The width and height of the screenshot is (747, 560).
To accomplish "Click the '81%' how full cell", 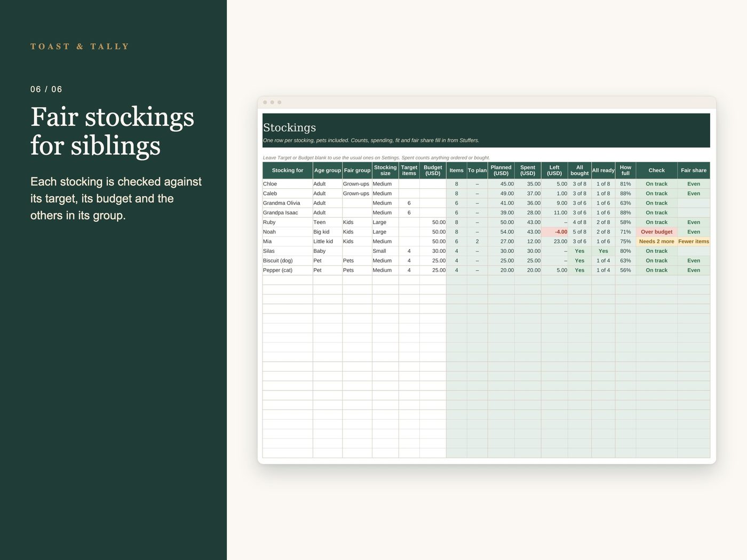I will (625, 184).
